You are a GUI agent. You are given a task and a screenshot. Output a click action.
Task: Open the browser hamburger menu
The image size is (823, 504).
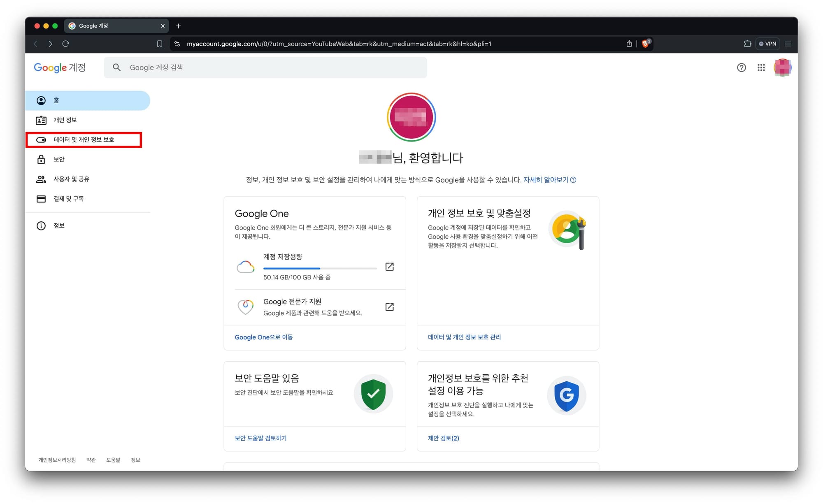click(788, 44)
